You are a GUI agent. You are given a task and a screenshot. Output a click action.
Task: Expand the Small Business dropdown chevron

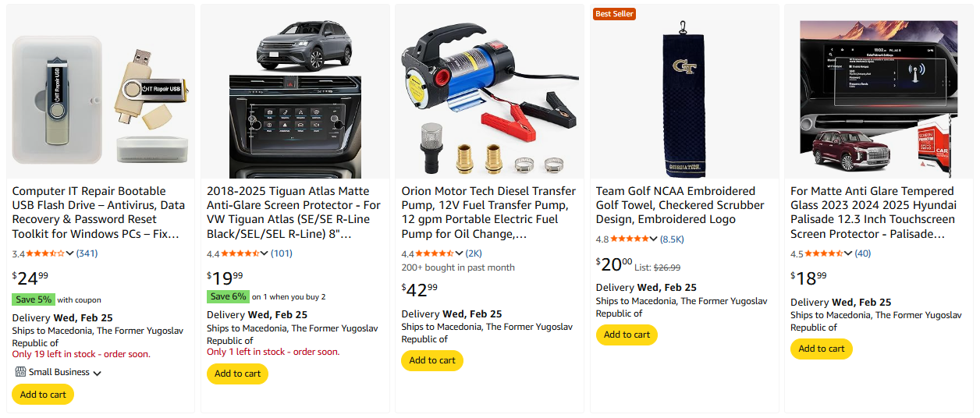pos(98,374)
